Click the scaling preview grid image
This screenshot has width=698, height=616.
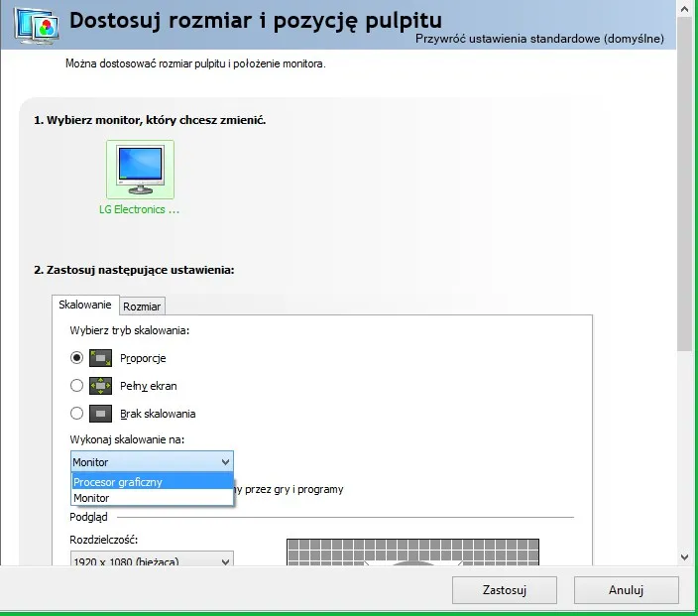click(x=412, y=552)
